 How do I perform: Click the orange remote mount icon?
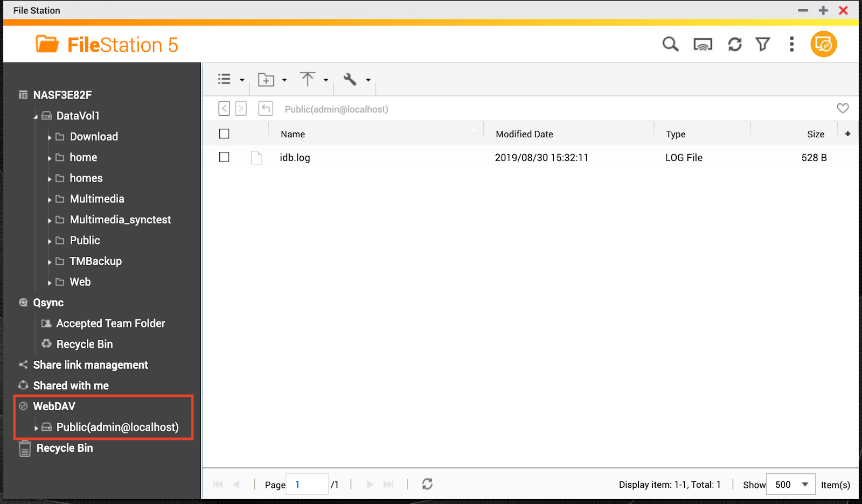pyautogui.click(x=823, y=44)
